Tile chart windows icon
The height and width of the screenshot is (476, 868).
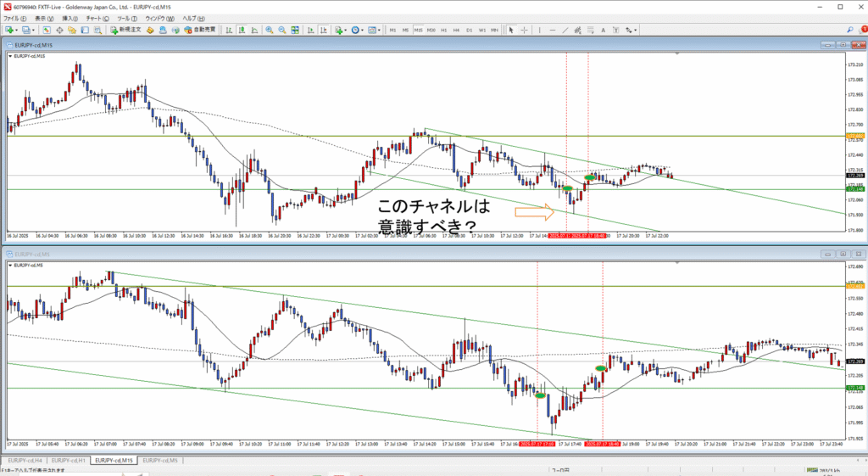[x=295, y=30]
